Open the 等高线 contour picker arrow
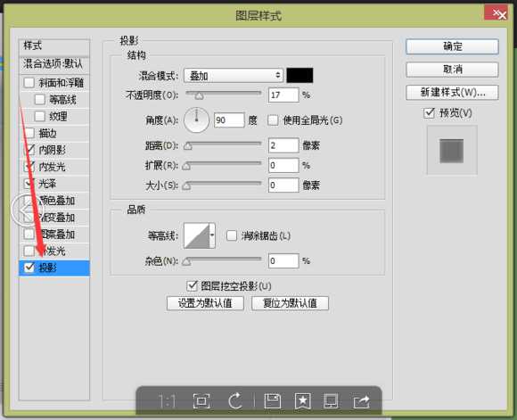The height and width of the screenshot is (420, 517). click(212, 235)
